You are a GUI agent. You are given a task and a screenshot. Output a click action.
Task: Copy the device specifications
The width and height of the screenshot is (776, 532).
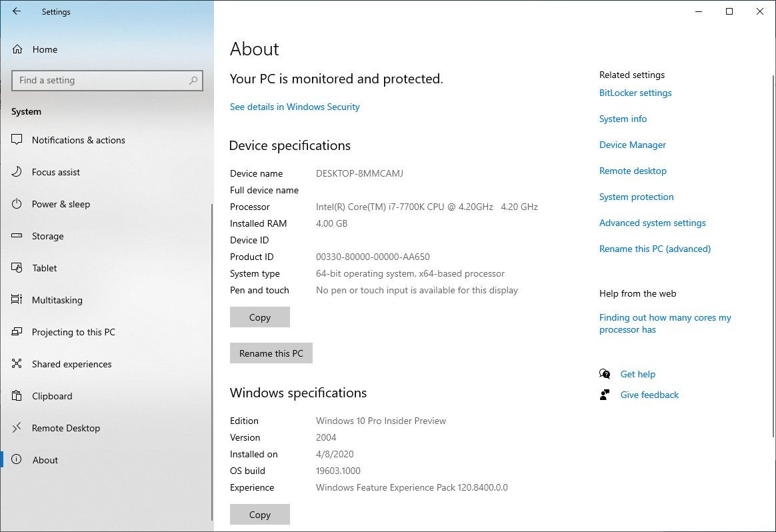(x=259, y=317)
